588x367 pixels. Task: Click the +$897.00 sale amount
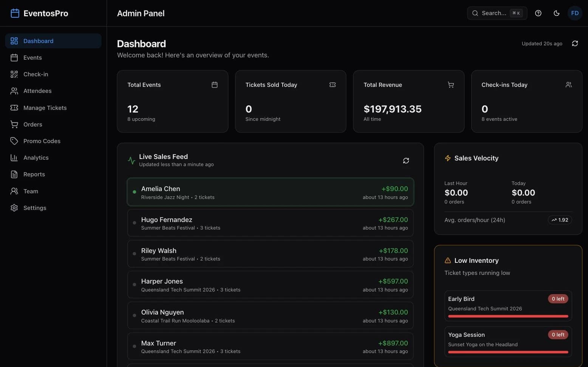point(393,343)
